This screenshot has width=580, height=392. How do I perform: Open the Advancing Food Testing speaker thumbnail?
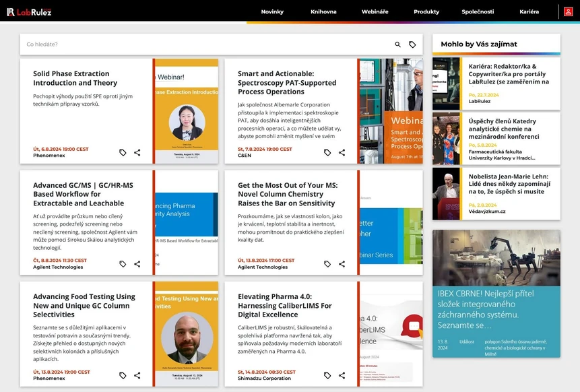pos(187,334)
